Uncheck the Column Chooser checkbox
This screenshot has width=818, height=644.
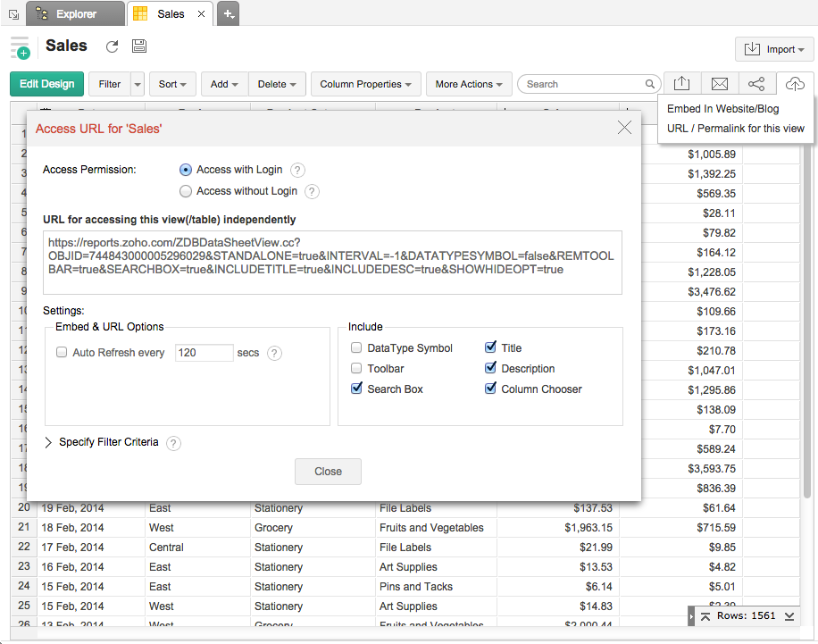tap(490, 389)
